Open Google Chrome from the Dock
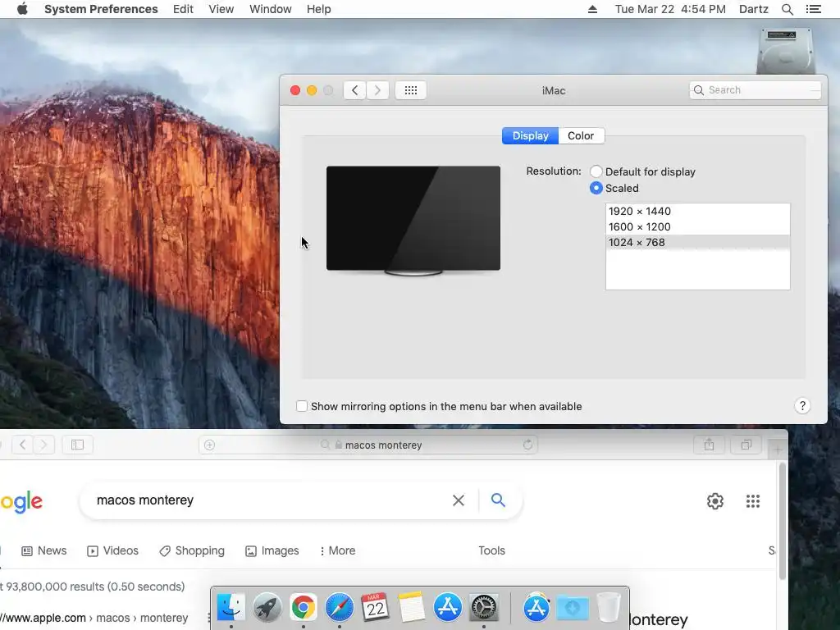Image resolution: width=840 pixels, height=630 pixels. tap(304, 608)
